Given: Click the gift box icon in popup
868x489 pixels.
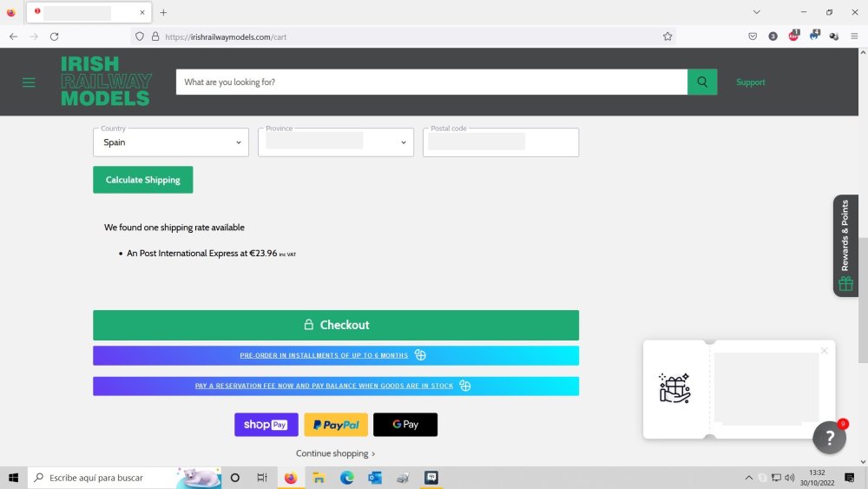Looking at the screenshot, I should [x=674, y=387].
